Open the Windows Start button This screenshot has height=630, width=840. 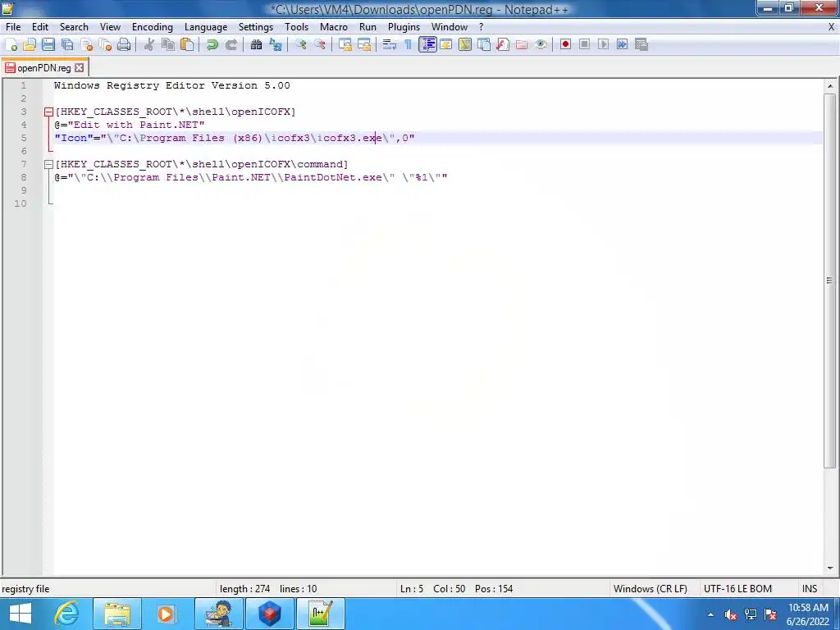[x=21, y=614]
